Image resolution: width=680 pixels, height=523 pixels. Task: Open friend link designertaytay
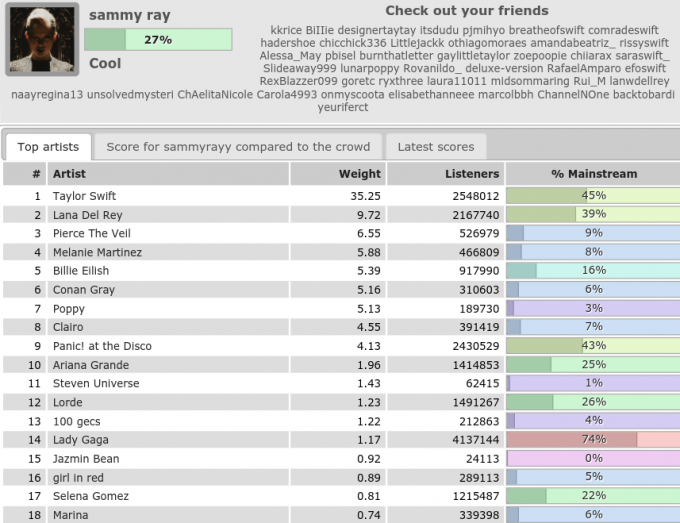(x=376, y=30)
